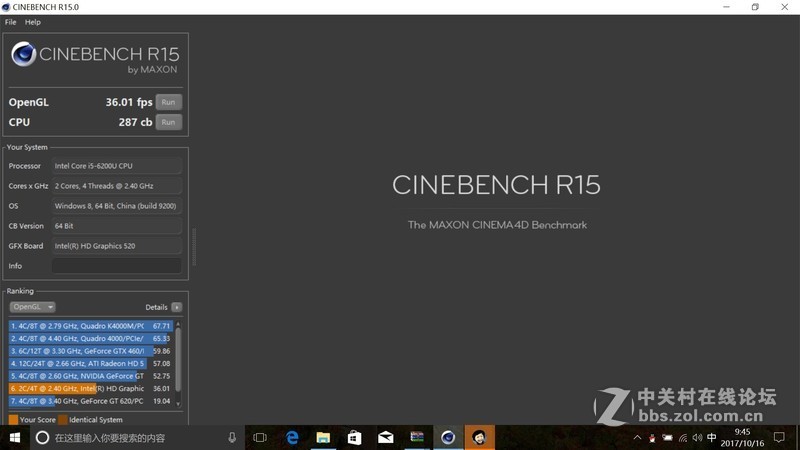Click the Your Score orange legend swatch

[x=13, y=420]
